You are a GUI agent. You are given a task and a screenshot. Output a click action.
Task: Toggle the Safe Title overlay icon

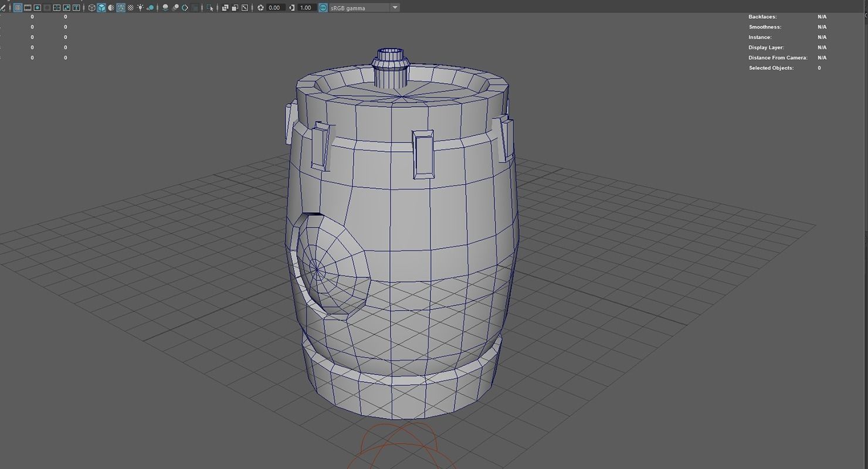click(x=76, y=8)
